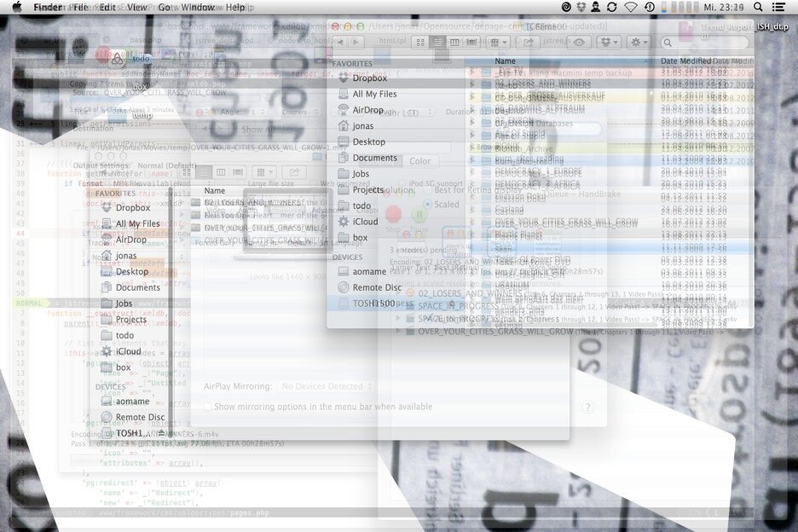Image resolution: width=798 pixels, height=532 pixels.
Task: Enable Show mirroring options in the menu bar
Action: coord(208,407)
